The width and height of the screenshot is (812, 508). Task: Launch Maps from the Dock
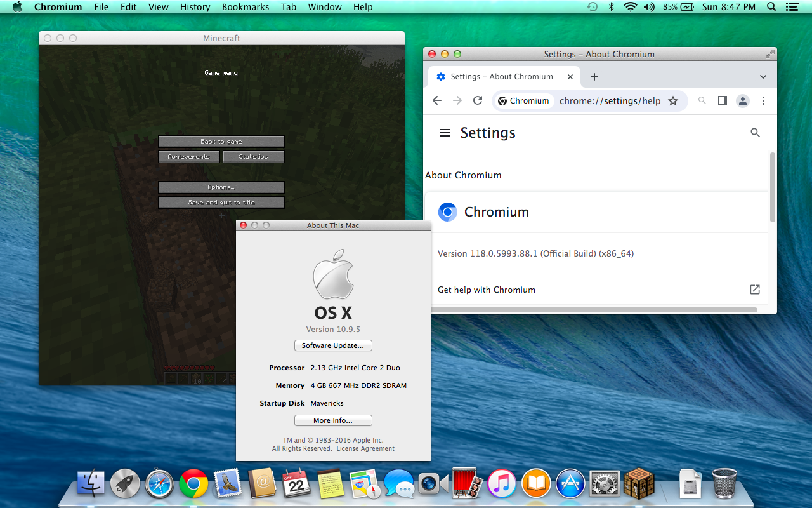coord(365,484)
